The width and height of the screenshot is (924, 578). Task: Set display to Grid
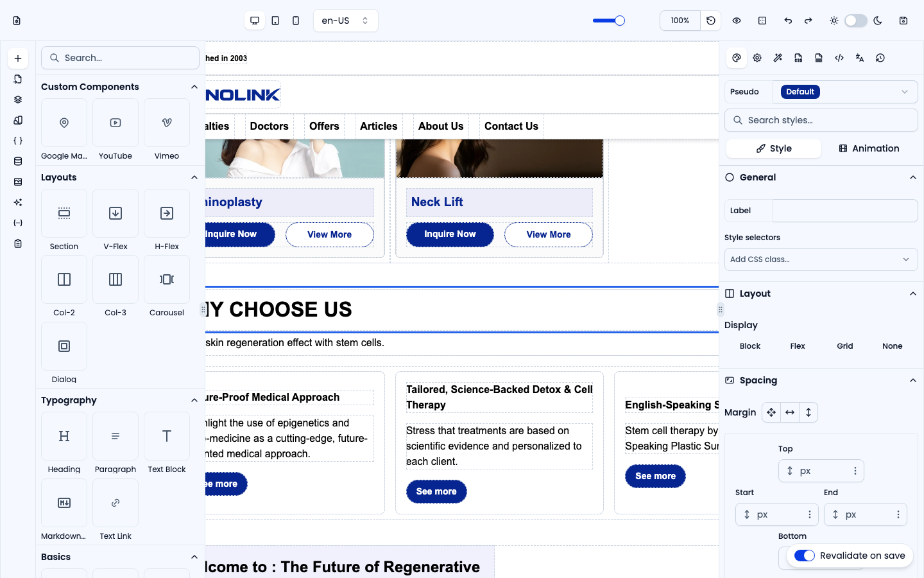coord(845,346)
